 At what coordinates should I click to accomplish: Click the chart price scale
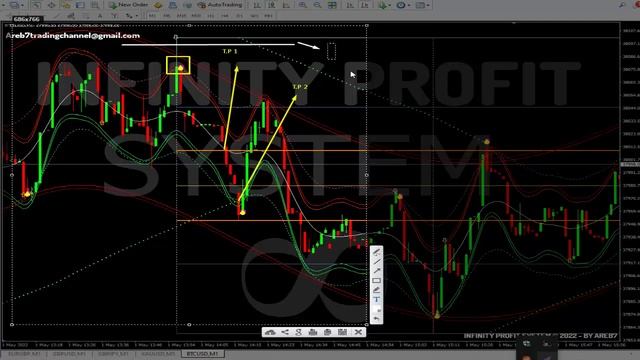(630, 182)
